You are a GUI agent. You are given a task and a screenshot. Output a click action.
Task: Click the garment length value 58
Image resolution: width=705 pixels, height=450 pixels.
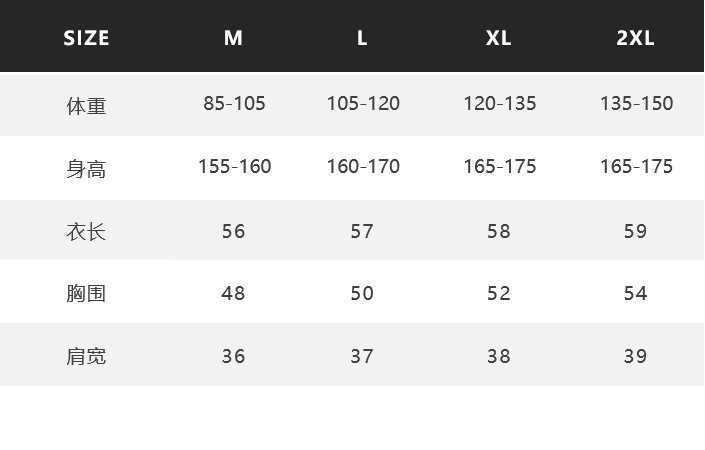pyautogui.click(x=499, y=232)
